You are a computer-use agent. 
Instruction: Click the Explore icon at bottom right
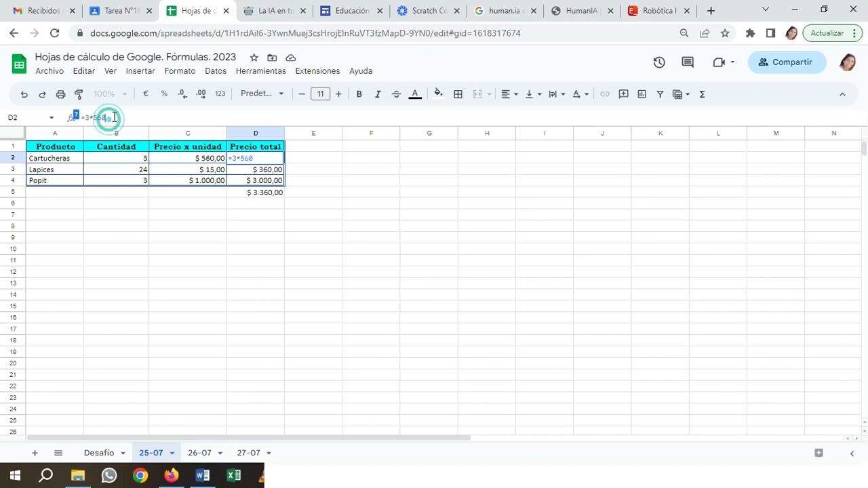[818, 453]
